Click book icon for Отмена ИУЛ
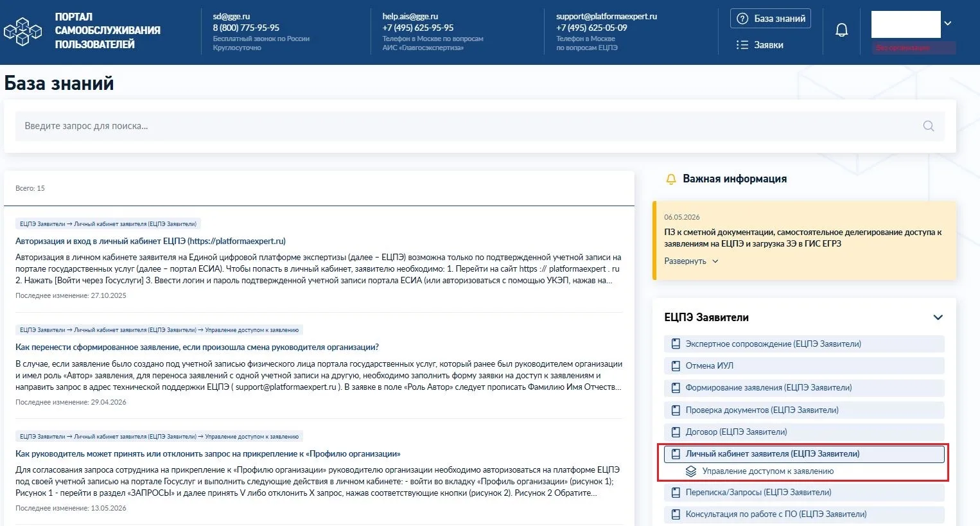 pos(676,366)
